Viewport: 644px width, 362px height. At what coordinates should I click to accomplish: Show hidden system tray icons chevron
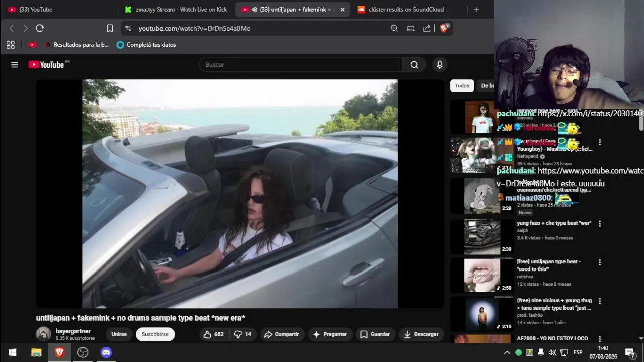click(507, 352)
